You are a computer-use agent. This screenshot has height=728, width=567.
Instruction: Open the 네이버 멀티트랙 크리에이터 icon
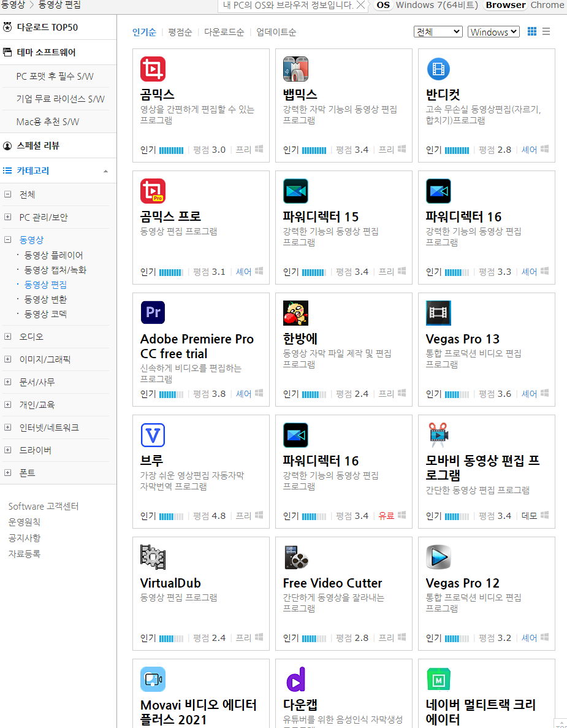[x=438, y=679]
